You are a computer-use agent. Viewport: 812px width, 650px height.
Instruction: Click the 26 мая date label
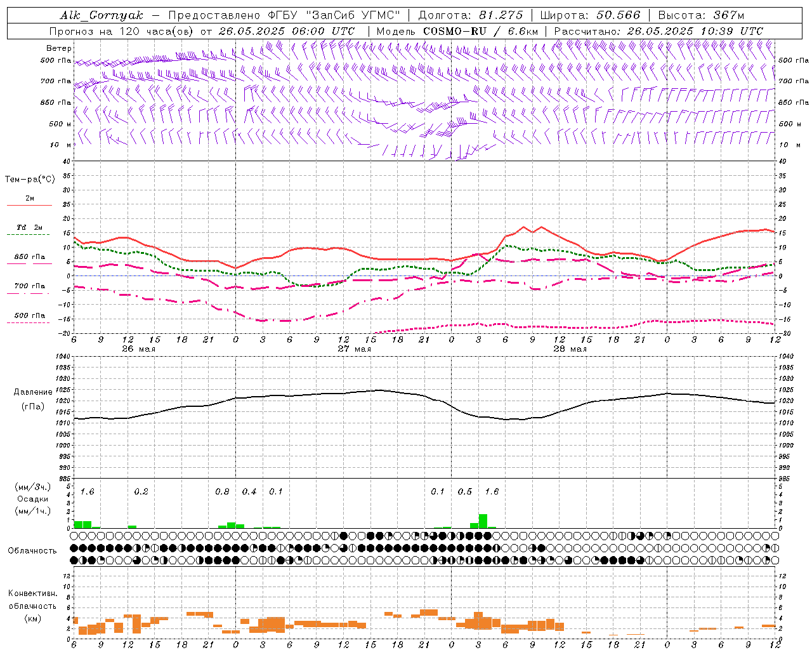point(138,348)
